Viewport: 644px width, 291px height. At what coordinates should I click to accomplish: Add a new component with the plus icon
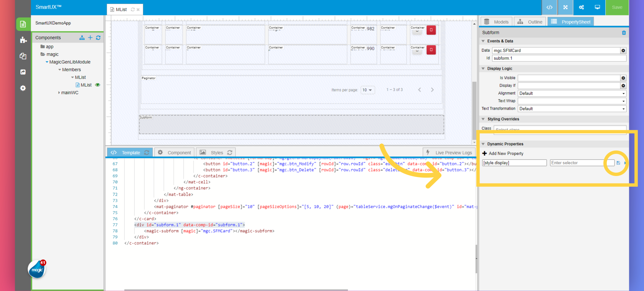[x=90, y=38]
